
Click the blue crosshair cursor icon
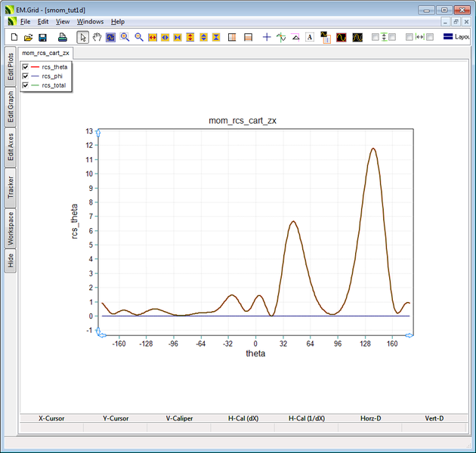click(x=266, y=37)
